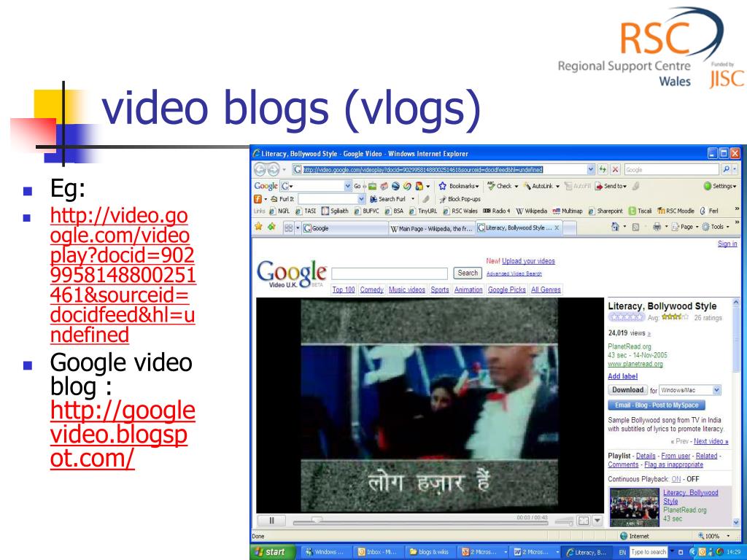The image size is (747, 560).
Task: Switch to the Google browser tab
Action: (345, 228)
